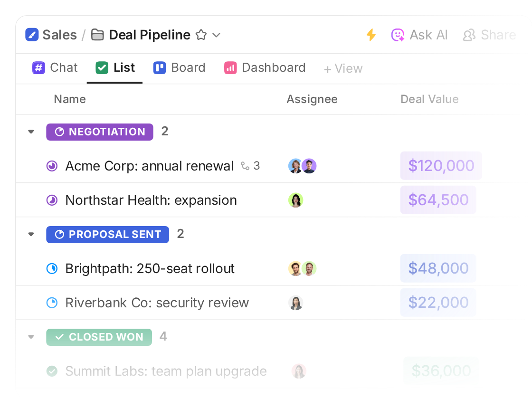Sort by the Deal Value column header
This screenshot has width=532, height=399.
pyautogui.click(x=429, y=99)
